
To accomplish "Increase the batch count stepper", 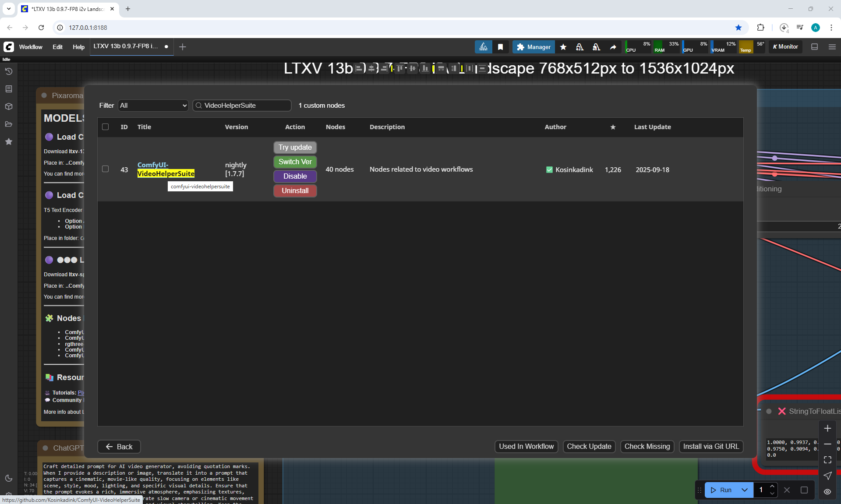I will click(772, 486).
